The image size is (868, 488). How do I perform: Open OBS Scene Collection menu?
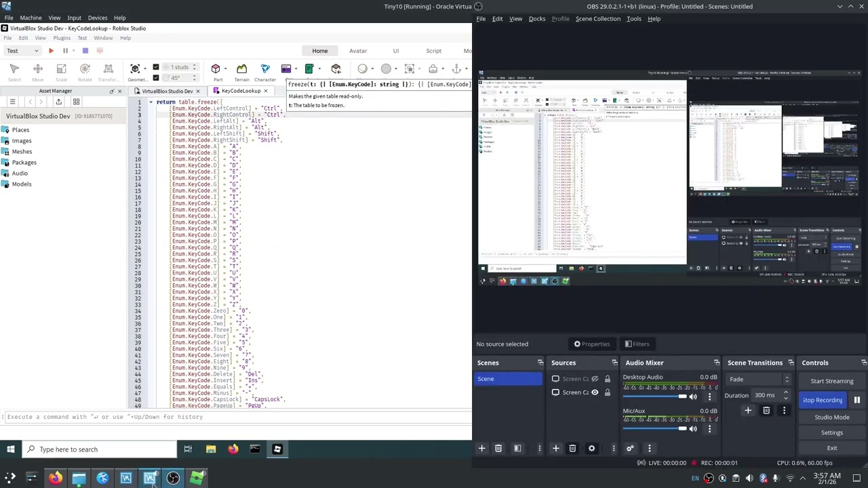coord(598,19)
